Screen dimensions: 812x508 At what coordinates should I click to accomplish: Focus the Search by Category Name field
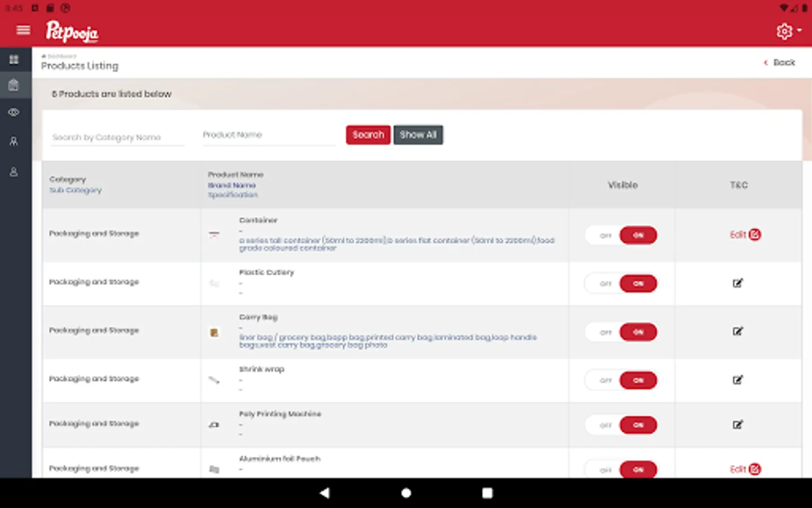pos(117,137)
